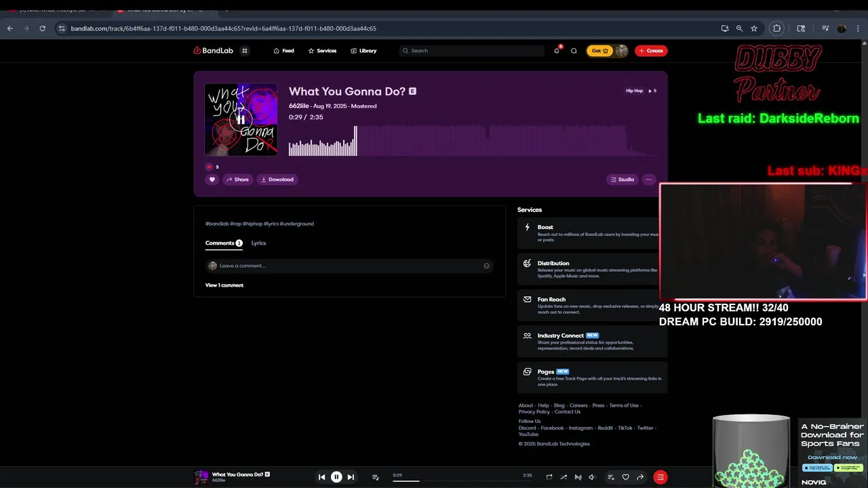This screenshot has width=868, height=488.
Task: Open the Services menu
Action: [322, 51]
